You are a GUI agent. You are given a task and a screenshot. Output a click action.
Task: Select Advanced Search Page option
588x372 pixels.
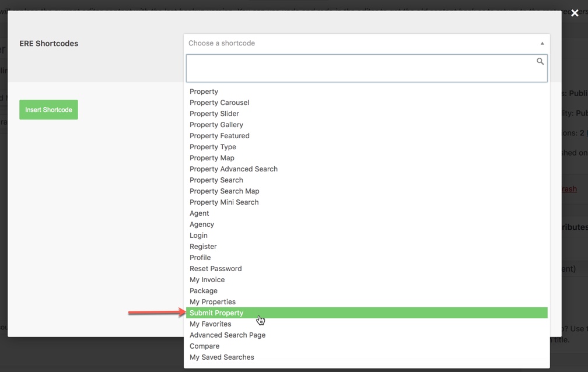coord(367,335)
